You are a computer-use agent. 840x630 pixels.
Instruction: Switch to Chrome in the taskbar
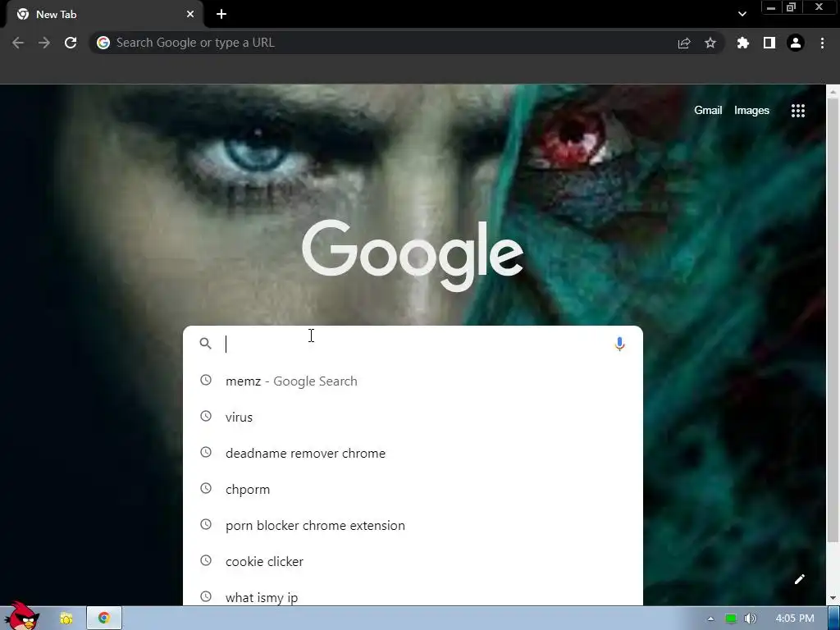(x=104, y=619)
